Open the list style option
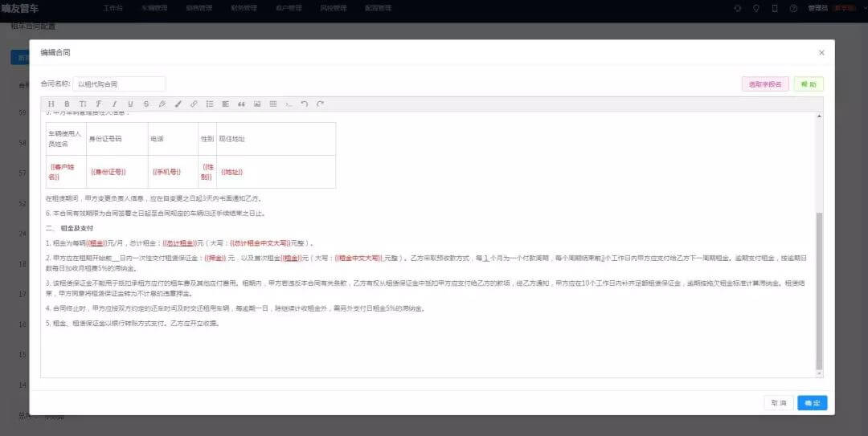 tap(210, 104)
